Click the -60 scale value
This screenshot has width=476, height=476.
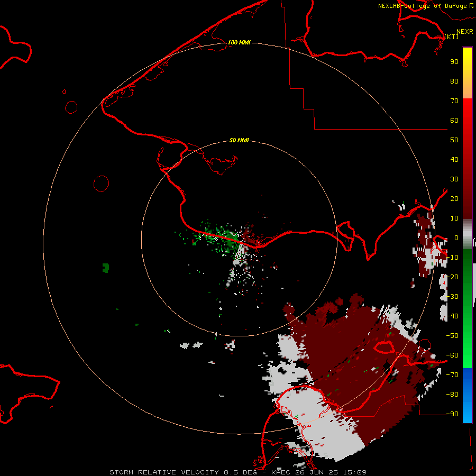tap(452, 355)
